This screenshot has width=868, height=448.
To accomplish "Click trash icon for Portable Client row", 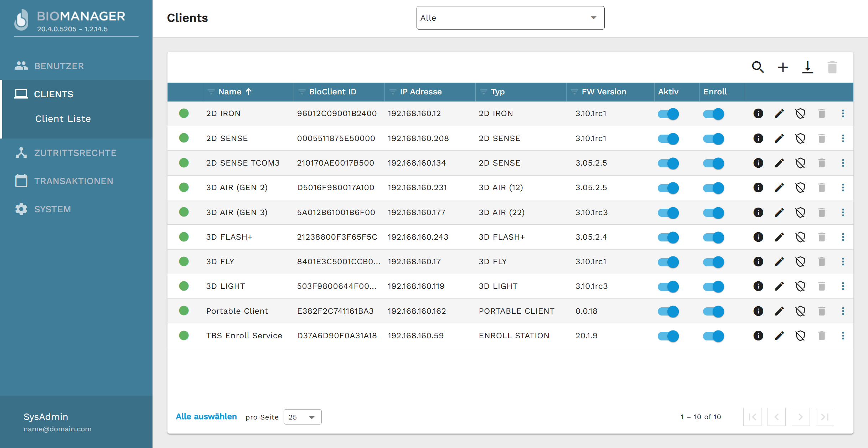I will (822, 311).
